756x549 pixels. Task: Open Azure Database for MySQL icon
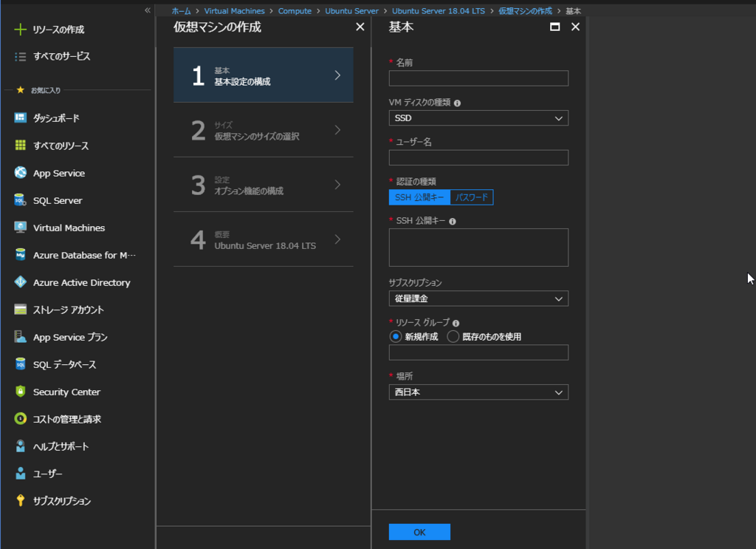[20, 255]
